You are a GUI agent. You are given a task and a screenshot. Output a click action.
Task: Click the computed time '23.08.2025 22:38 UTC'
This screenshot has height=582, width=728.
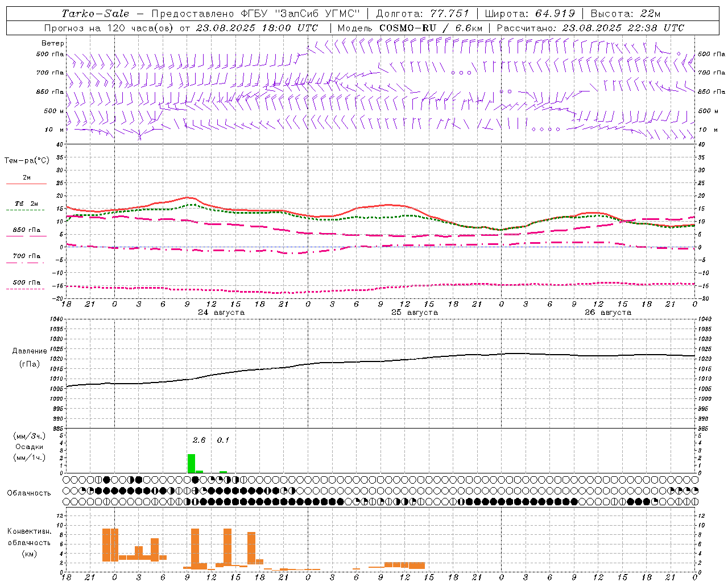[623, 28]
